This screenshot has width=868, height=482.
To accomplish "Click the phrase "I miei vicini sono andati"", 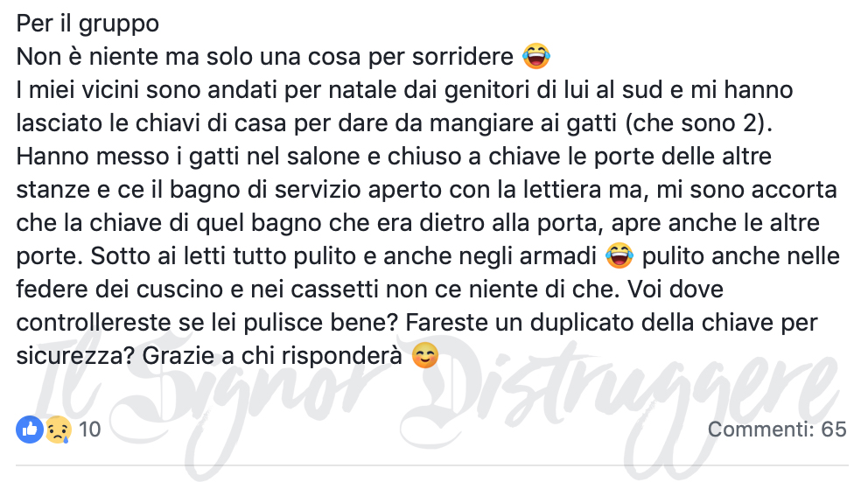I will coord(148,89).
